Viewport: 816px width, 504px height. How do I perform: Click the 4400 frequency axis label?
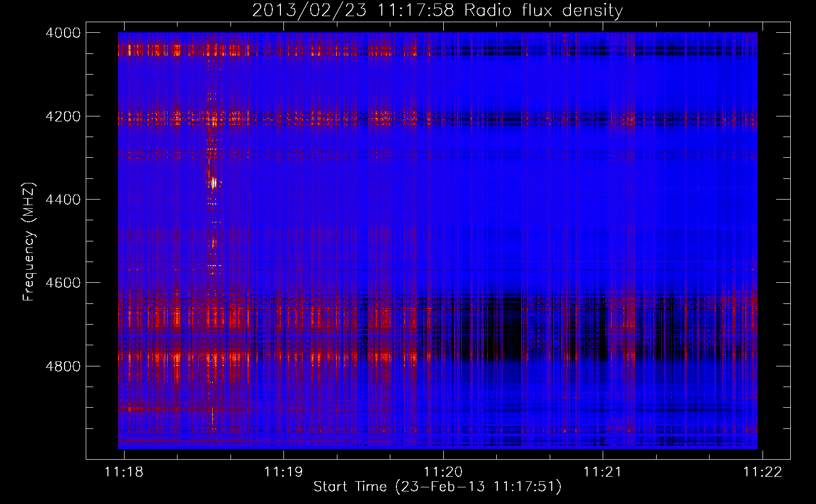click(63, 200)
